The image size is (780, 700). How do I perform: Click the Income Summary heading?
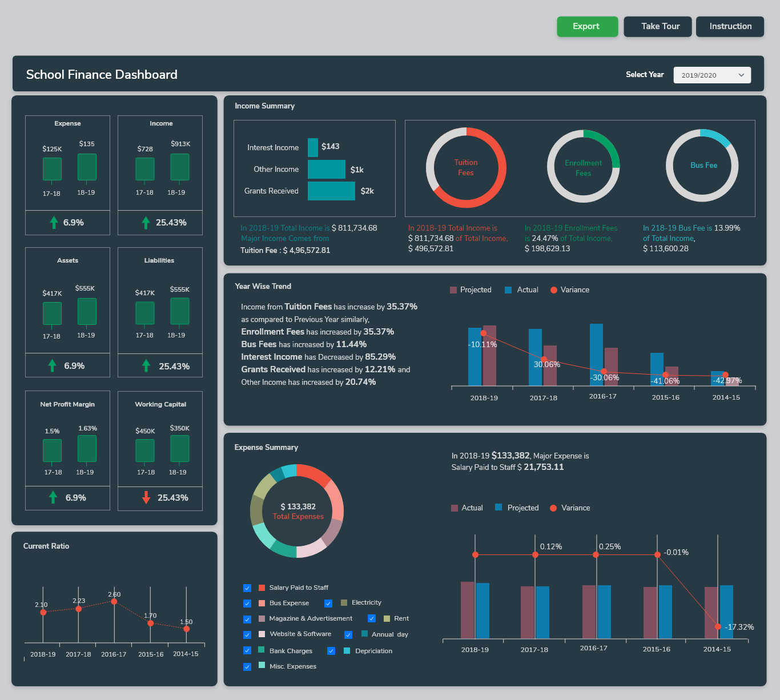pyautogui.click(x=265, y=106)
